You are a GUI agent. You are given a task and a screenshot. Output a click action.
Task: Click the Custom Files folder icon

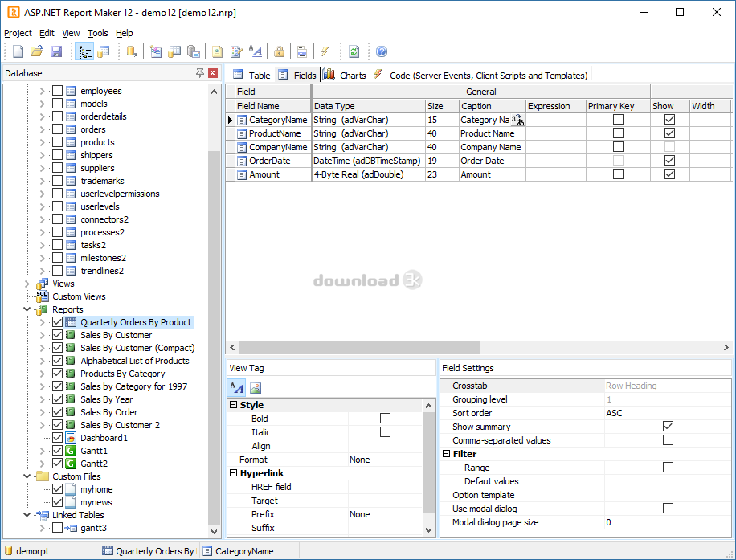pyautogui.click(x=43, y=476)
